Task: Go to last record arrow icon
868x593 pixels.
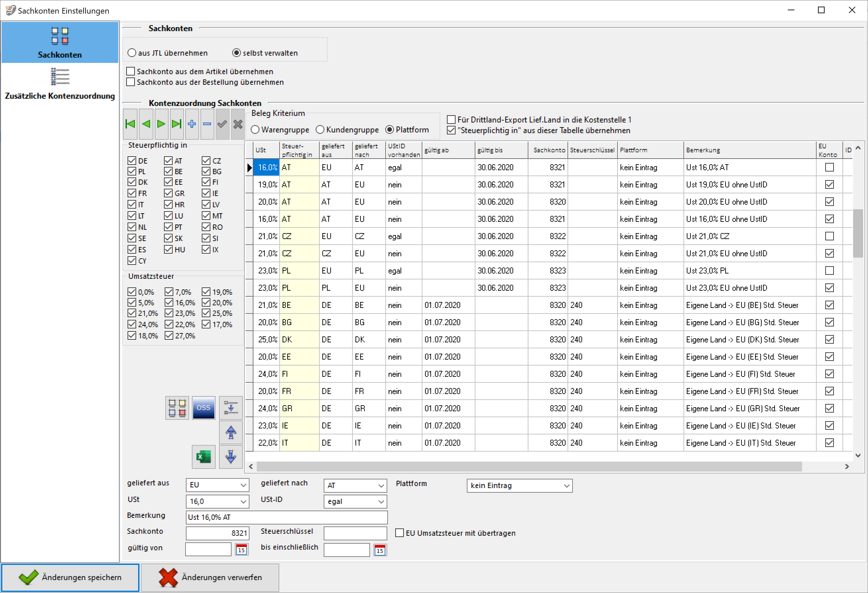Action: 176,124
